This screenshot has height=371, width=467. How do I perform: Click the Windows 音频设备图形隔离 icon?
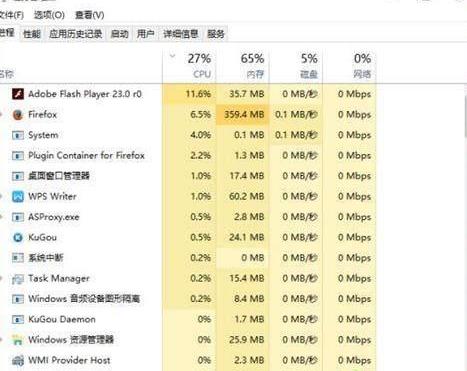pyautogui.click(x=18, y=299)
